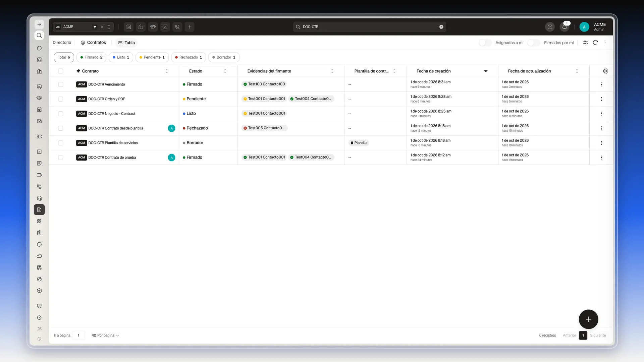
Task: Sort by the Contrato column arrows
Action: [x=167, y=71]
